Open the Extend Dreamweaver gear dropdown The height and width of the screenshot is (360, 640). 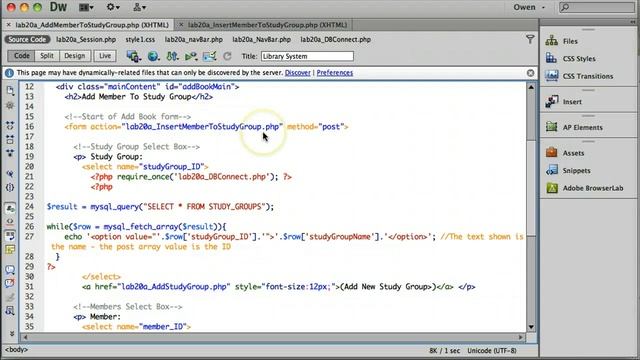(x=113, y=7)
